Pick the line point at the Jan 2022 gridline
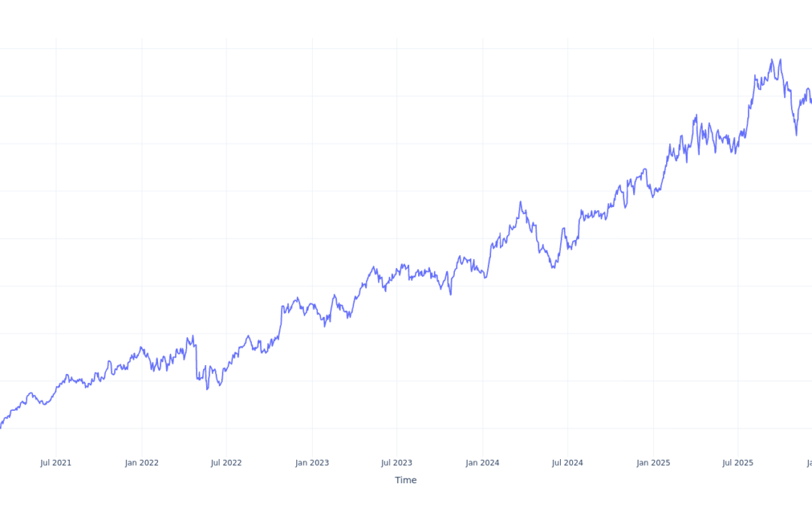This screenshot has height=508, width=812. coord(141,348)
